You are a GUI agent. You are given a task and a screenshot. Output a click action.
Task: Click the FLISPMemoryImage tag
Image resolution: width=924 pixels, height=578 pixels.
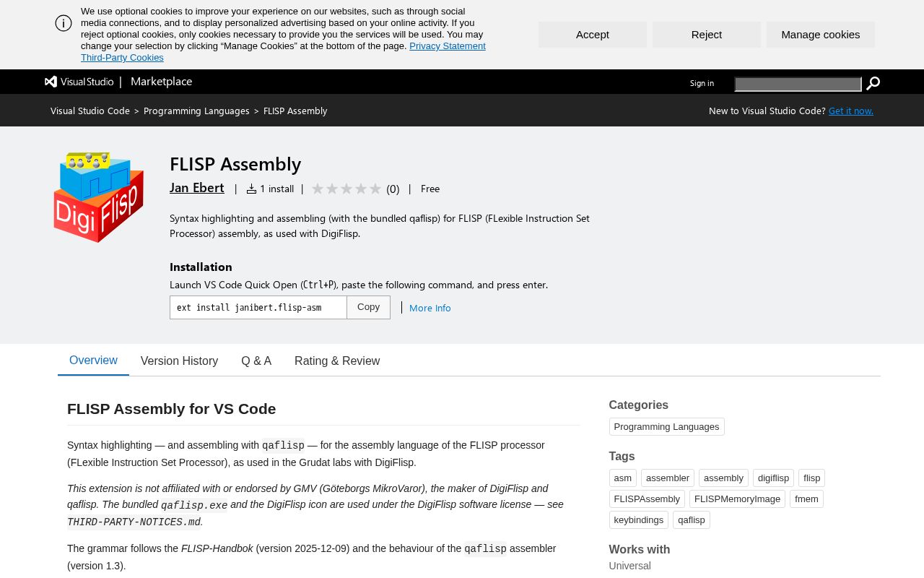738,499
